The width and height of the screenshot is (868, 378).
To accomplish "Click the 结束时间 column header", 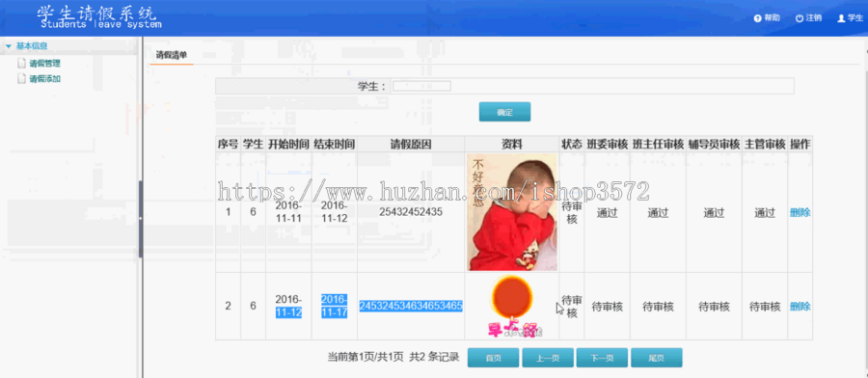I will [x=335, y=145].
